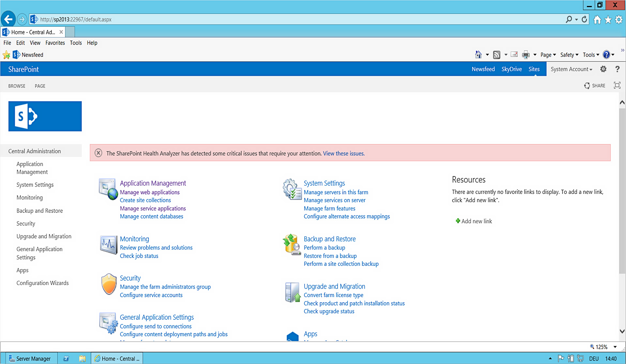The image size is (626, 364).
Task: Click the Backup and Restore icon
Action: (292, 244)
